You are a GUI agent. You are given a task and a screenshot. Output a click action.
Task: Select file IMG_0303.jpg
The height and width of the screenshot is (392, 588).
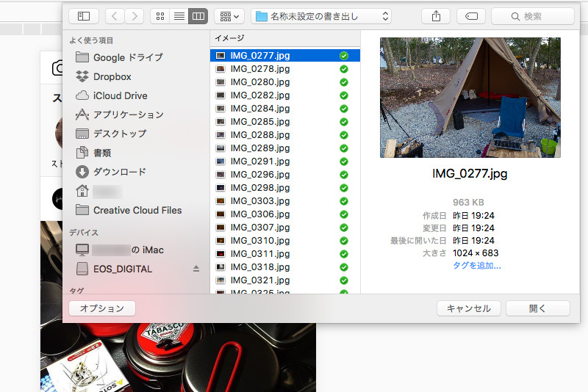tap(285, 201)
